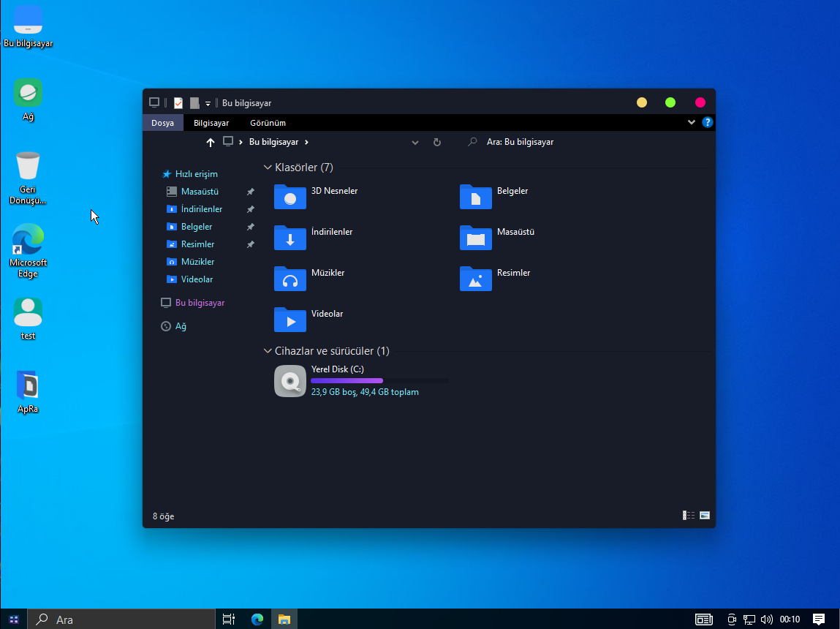Select the Bu bilgisayar desktop icon

click(x=28, y=27)
